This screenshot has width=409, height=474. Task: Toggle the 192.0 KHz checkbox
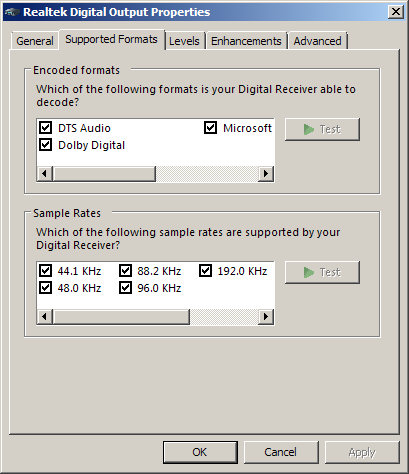(x=205, y=270)
